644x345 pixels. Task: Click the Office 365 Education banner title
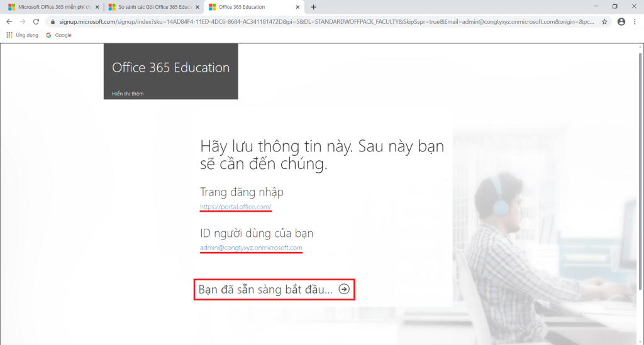tap(171, 67)
